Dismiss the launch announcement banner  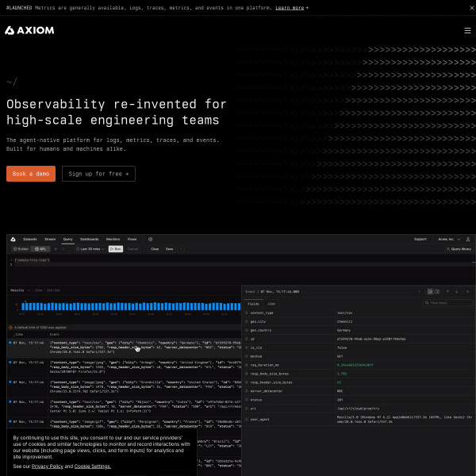click(x=472, y=8)
